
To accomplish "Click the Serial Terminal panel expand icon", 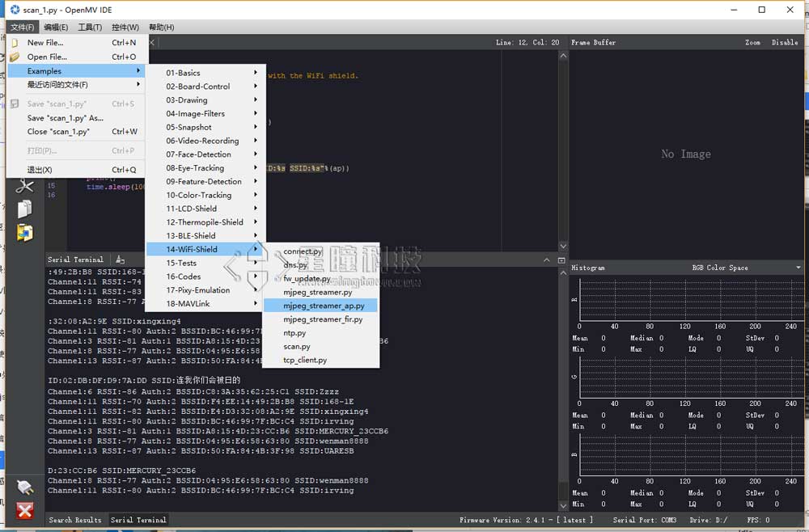I will (562, 260).
